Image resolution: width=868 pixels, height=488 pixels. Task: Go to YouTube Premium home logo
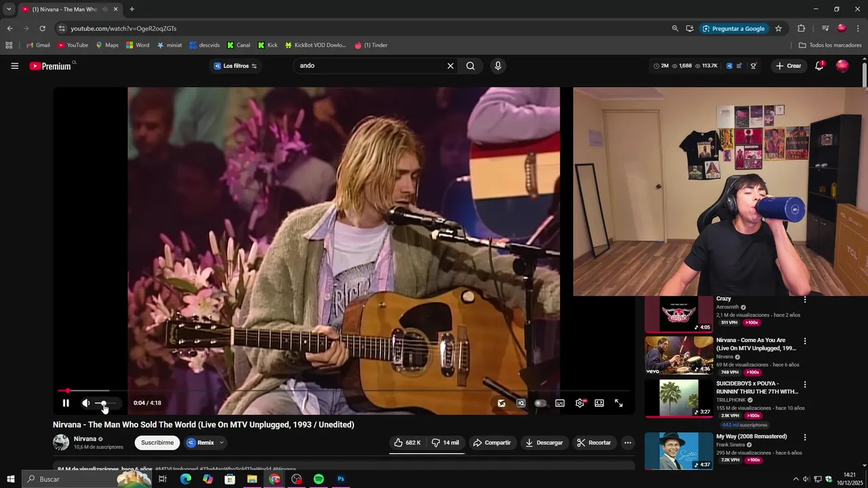pyautogui.click(x=50, y=66)
